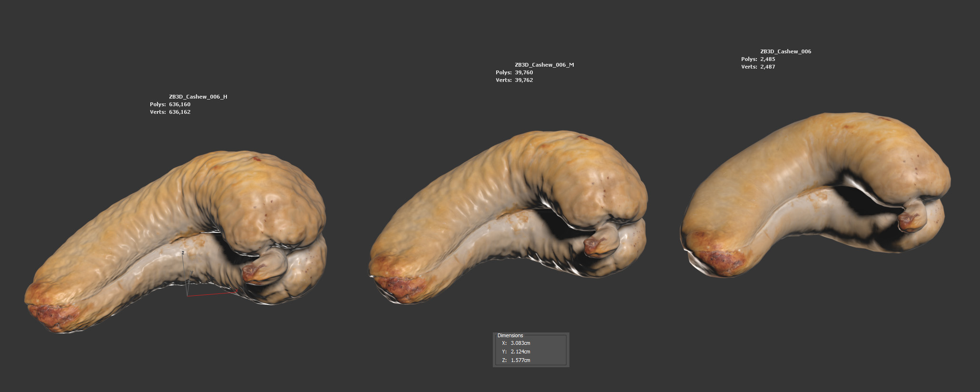Click the 636,160 polys count value
The height and width of the screenshot is (392, 980).
coord(180,104)
